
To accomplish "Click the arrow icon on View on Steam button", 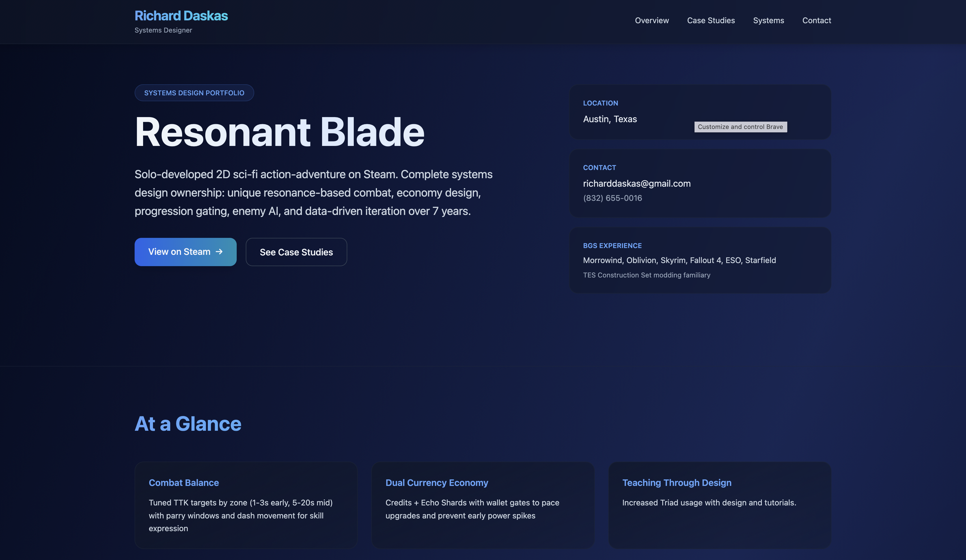I will point(219,252).
